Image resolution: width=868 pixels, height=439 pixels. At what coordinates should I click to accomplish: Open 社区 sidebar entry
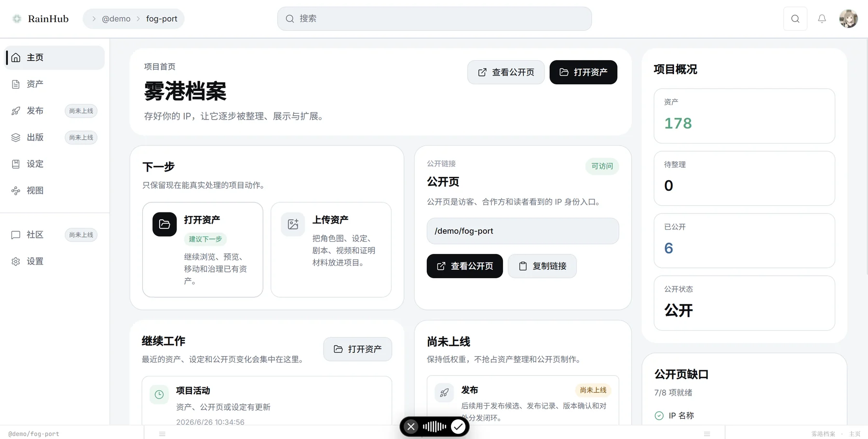pos(54,235)
